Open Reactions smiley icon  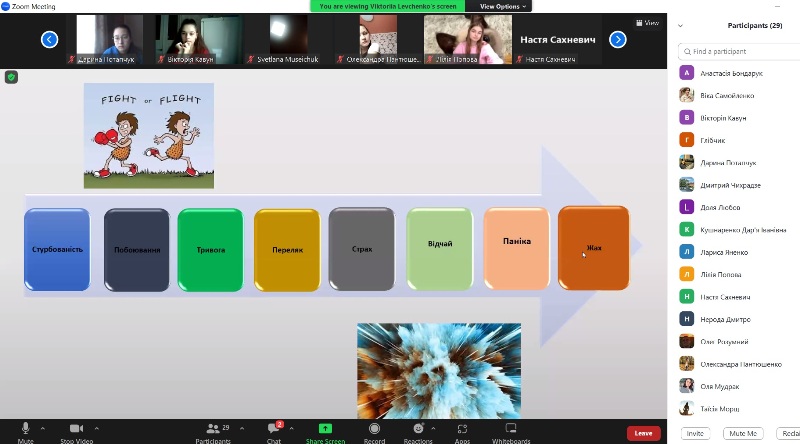(418, 429)
